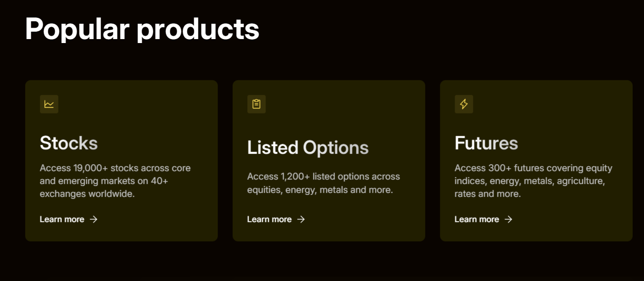The image size is (644, 281).
Task: Click the arrow icon in the Listed Options card
Action: coord(301,219)
